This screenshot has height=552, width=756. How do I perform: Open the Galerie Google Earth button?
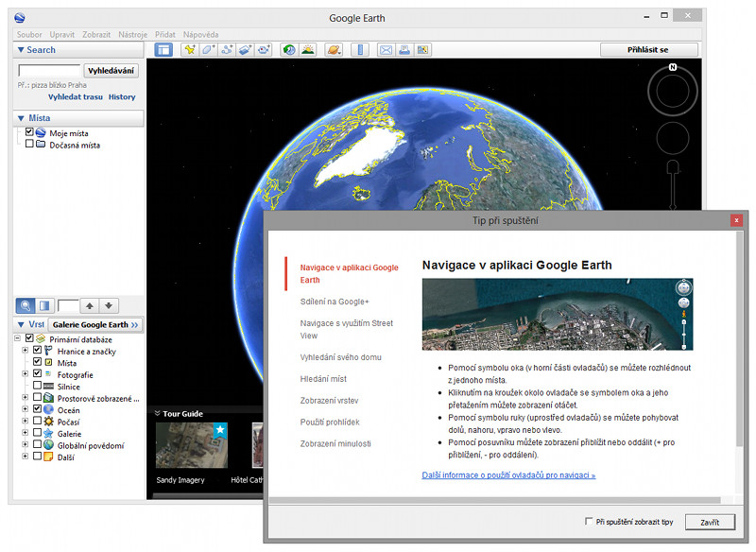(x=95, y=324)
